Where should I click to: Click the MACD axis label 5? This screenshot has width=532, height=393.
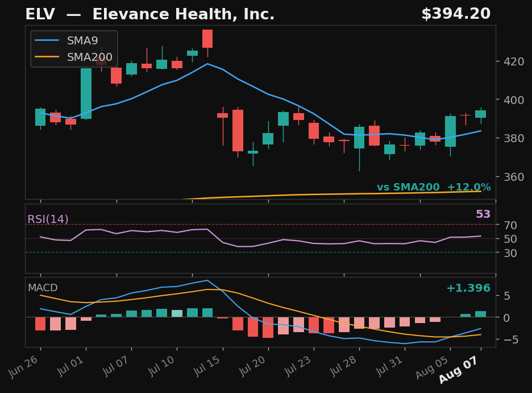[x=507, y=296]
